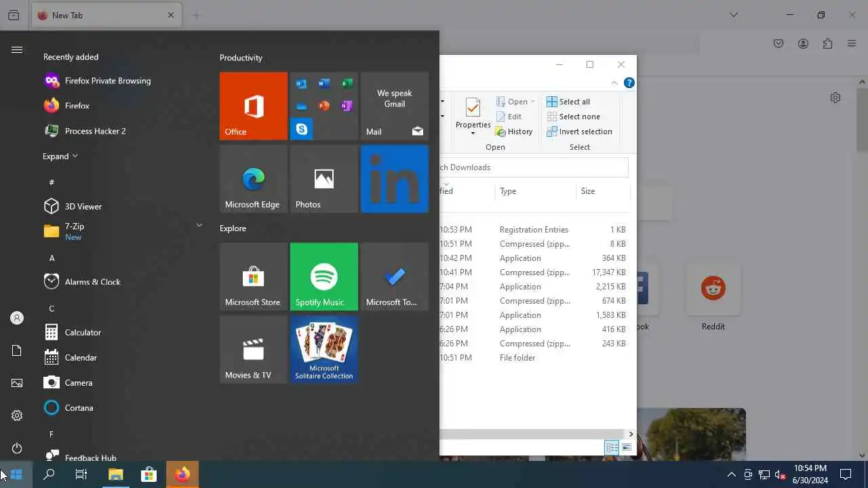Click the Search Downloads field
This screenshot has width=868, height=488.
click(x=534, y=167)
